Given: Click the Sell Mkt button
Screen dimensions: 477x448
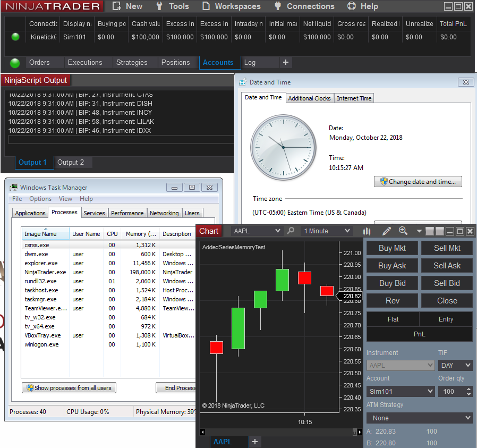Looking at the screenshot, I should tap(447, 248).
